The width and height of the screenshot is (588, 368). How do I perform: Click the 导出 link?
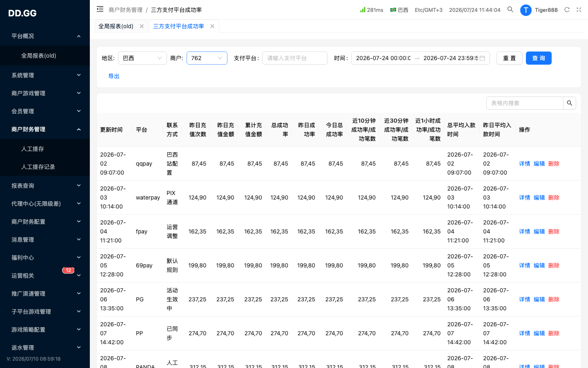114,76
